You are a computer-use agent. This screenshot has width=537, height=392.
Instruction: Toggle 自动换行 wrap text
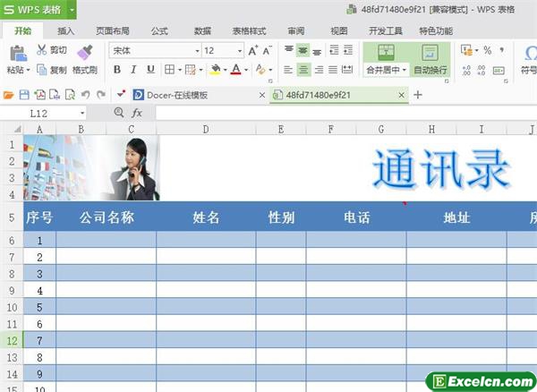(x=430, y=60)
